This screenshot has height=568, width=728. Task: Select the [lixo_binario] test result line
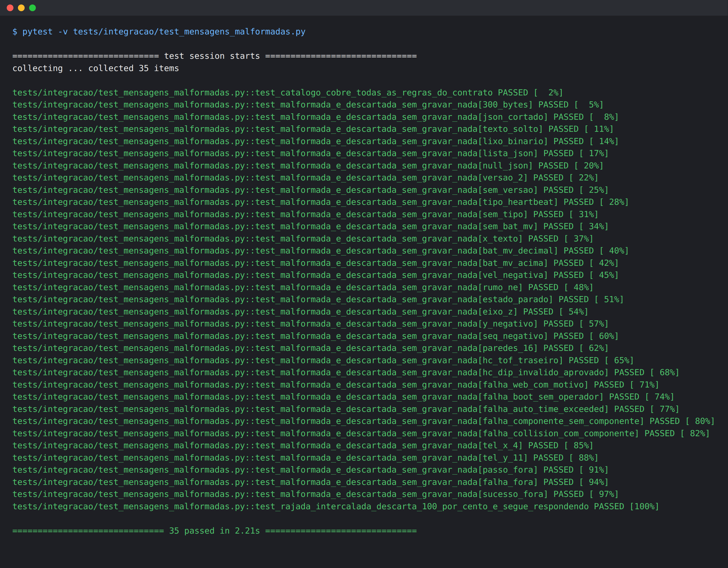(316, 141)
